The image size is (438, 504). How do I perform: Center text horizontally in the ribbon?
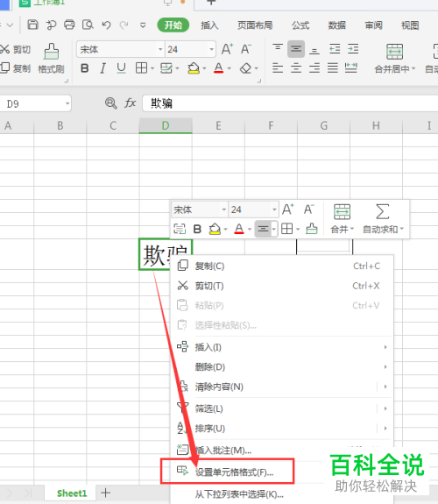296,67
